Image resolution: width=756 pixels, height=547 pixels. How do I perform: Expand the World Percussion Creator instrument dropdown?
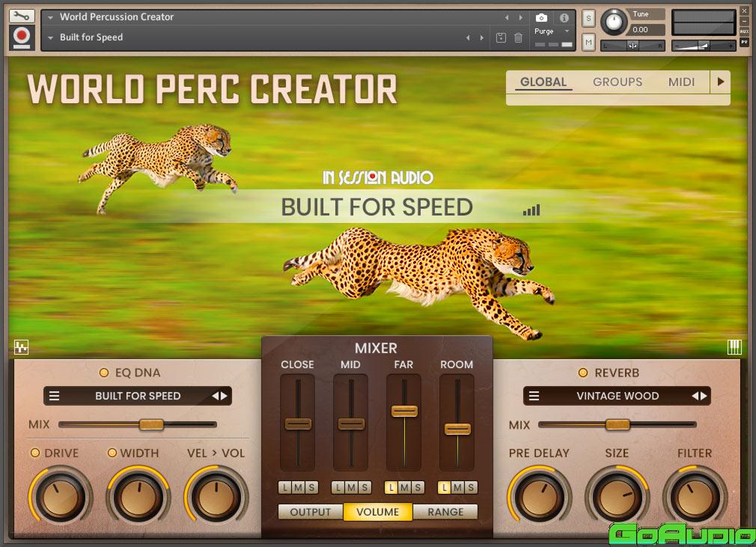(51, 18)
